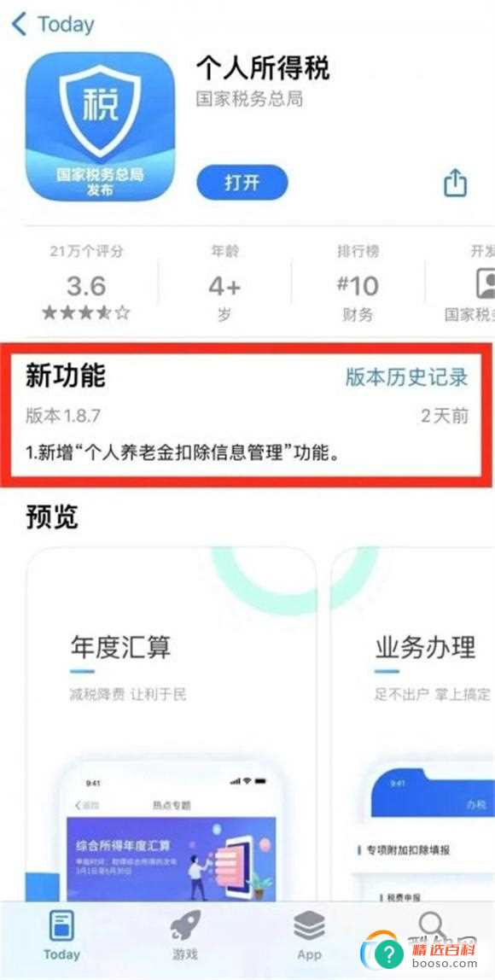
Task: Open the 年度汇算 preview screenshot
Action: [x=171, y=725]
